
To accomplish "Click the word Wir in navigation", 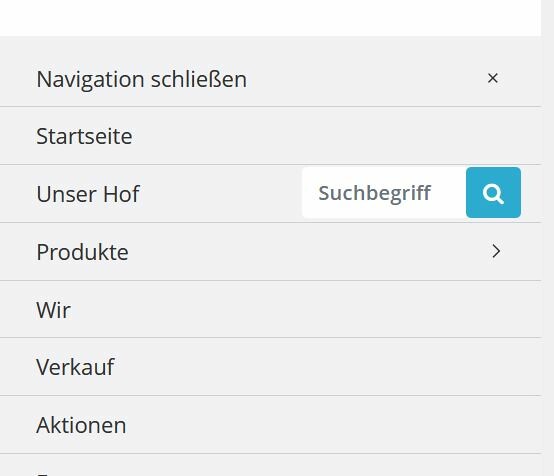I will pyautogui.click(x=53, y=310).
